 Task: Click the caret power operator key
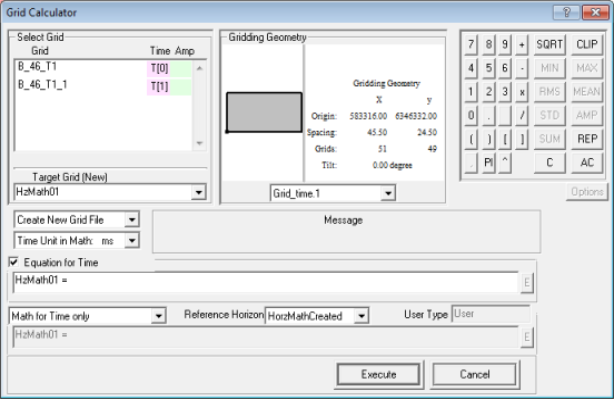(x=505, y=162)
